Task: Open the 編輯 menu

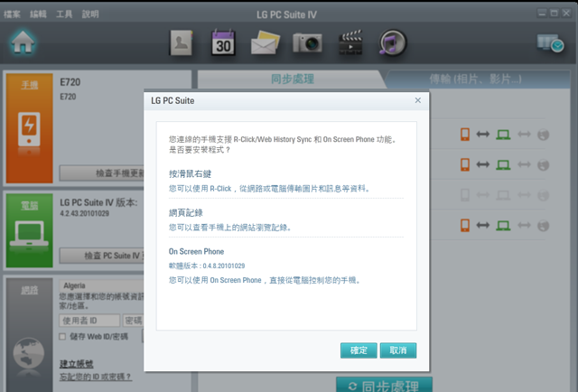Action: [x=38, y=14]
